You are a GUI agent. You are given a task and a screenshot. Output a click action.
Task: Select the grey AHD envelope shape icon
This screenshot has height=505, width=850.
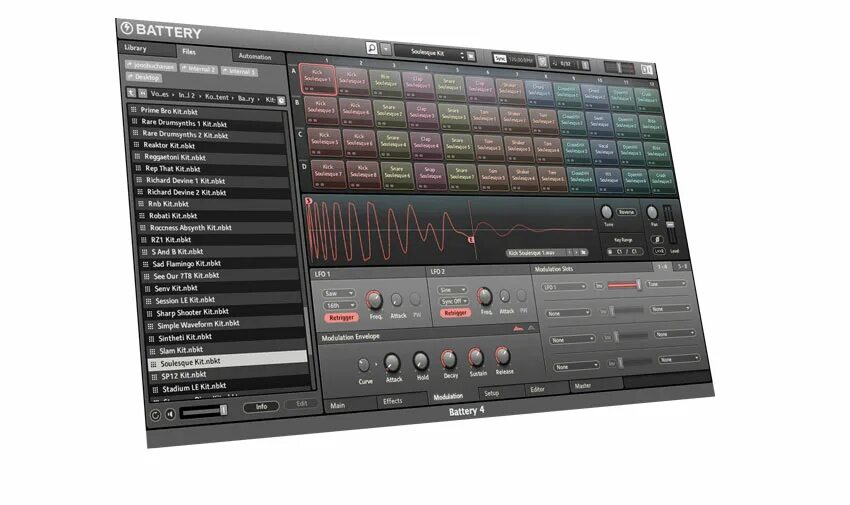point(531,328)
